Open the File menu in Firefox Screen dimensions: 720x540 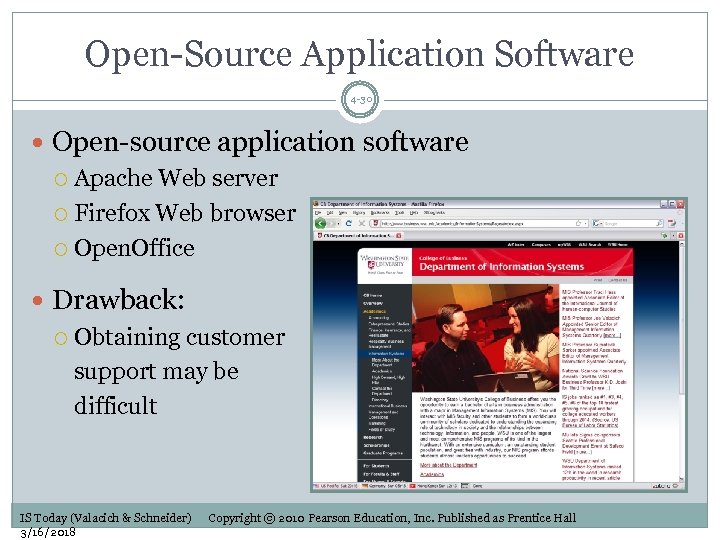point(318,213)
